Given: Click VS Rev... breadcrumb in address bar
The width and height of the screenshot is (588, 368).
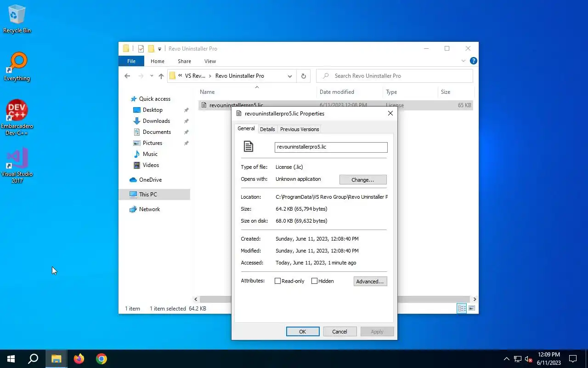Looking at the screenshot, I should 195,76.
